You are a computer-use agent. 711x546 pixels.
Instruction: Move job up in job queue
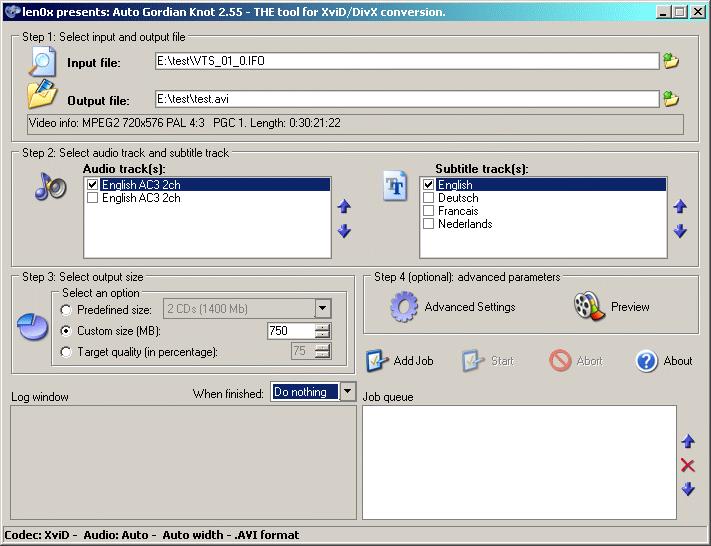688,441
